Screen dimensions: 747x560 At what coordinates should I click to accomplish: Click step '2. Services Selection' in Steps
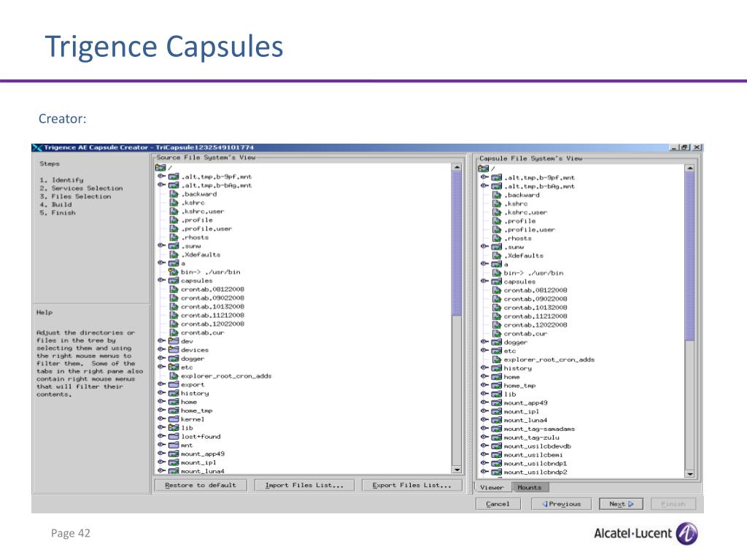(x=81, y=188)
